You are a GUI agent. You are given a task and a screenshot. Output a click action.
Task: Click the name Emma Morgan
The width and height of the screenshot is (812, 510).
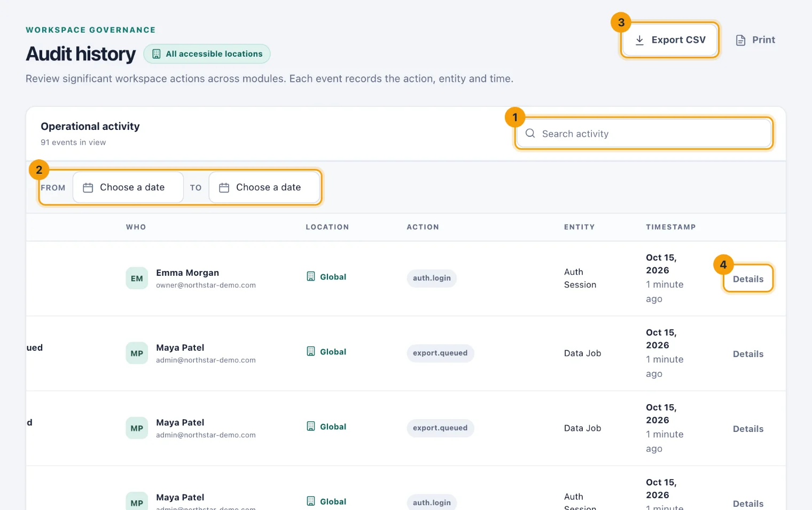(188, 273)
